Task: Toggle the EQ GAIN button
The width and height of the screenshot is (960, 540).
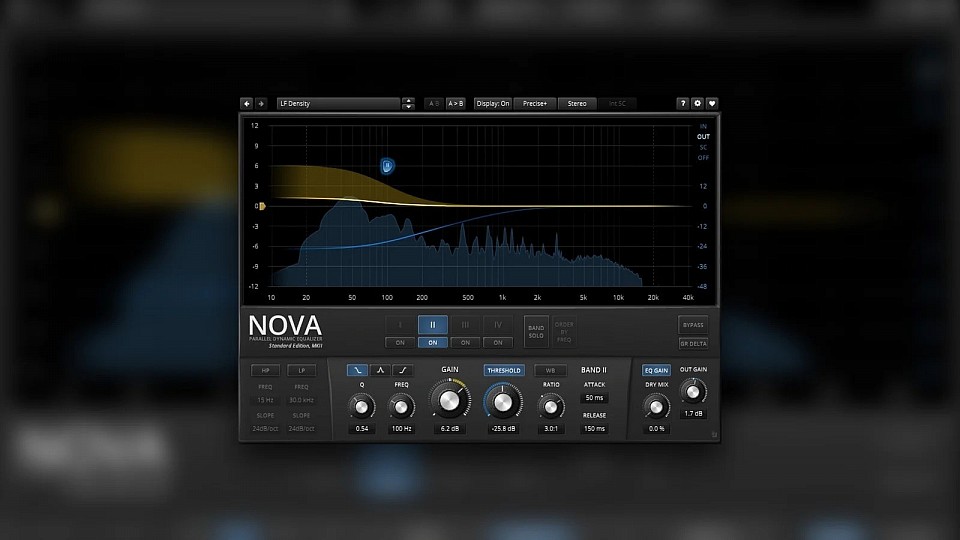Action: (x=656, y=370)
